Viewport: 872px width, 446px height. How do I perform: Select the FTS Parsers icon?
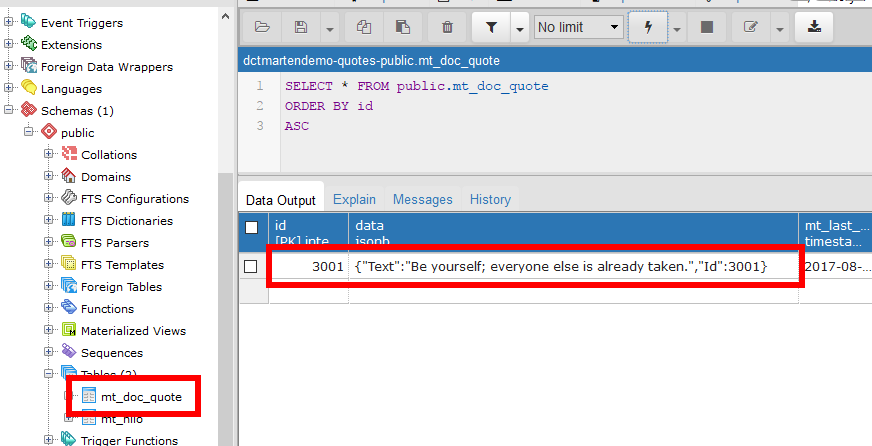[69, 242]
